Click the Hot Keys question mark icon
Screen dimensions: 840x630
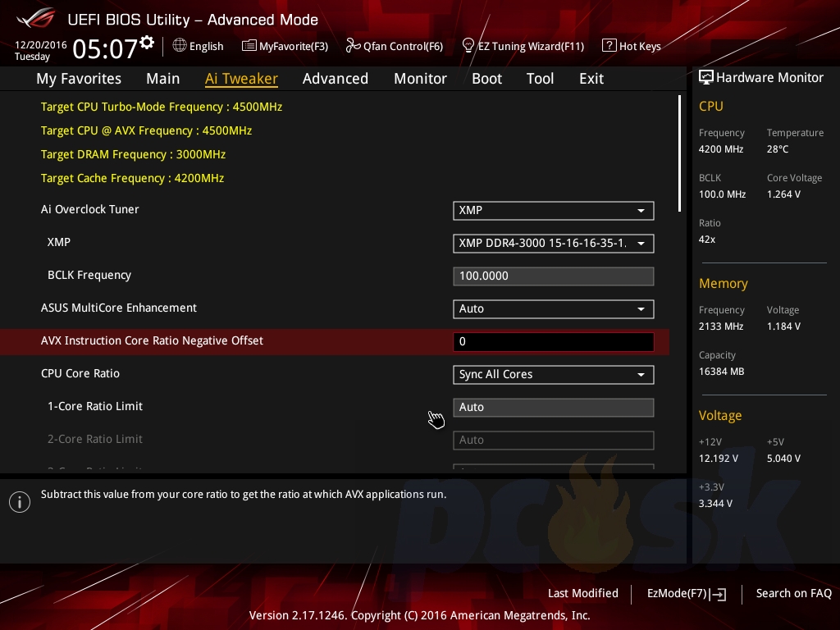(x=609, y=46)
